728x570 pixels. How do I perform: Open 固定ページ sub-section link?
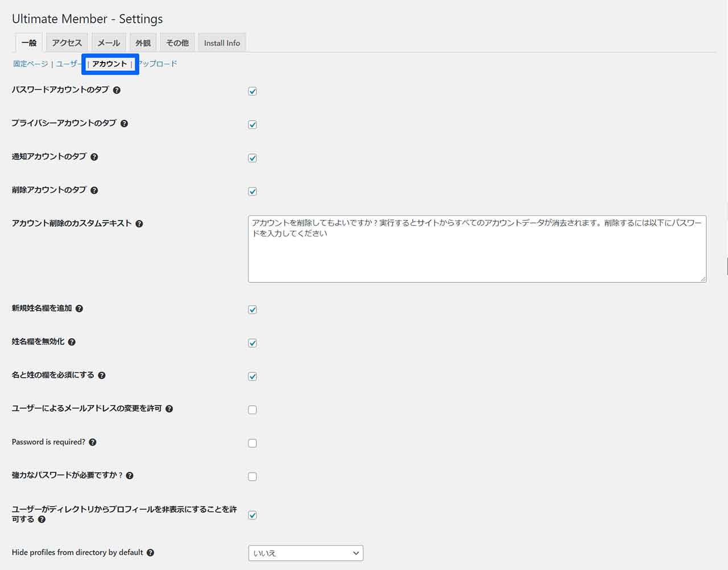click(31, 64)
